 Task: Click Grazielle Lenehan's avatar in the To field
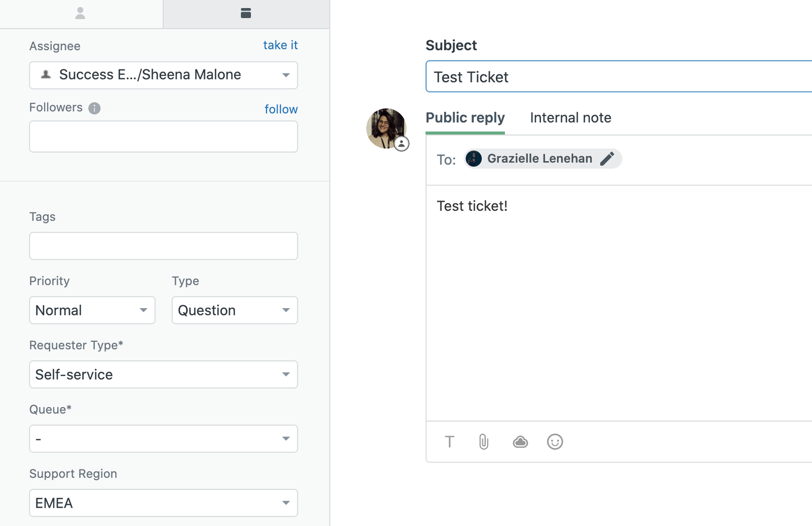point(474,158)
